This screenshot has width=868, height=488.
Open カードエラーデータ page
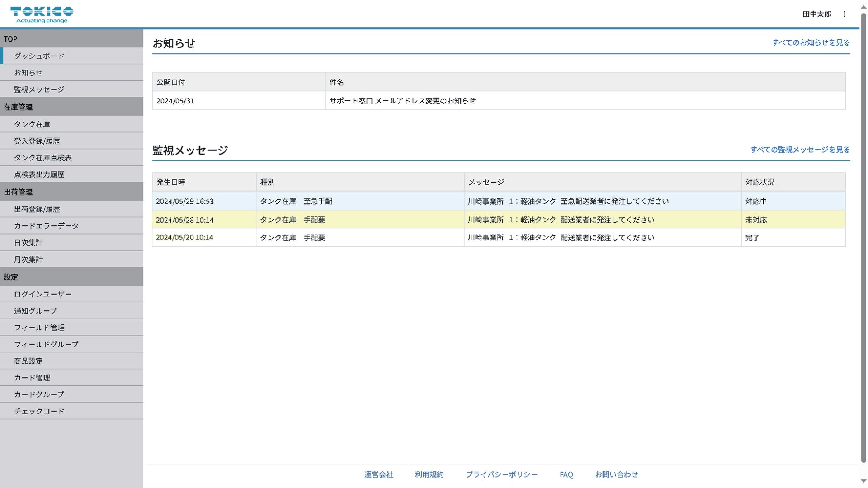click(x=47, y=226)
